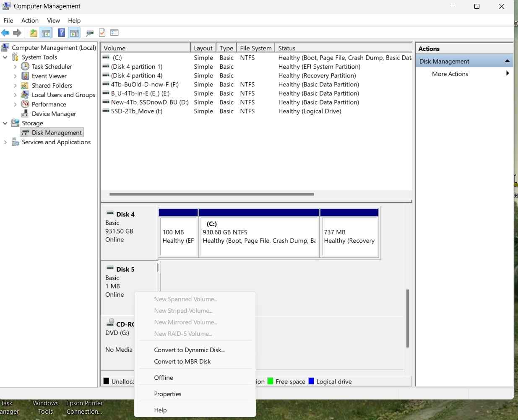Click the Up one level folder icon
Screen dimensions: 518x420
(x=33, y=33)
